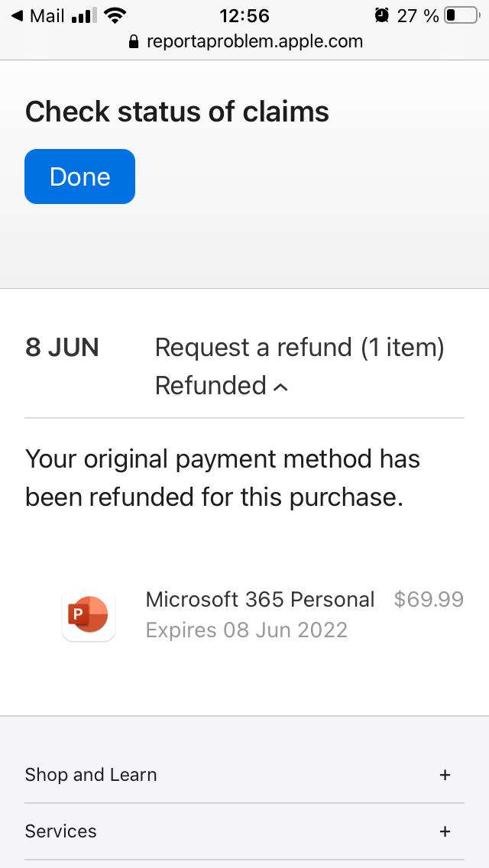This screenshot has width=489, height=868.
Task: Tap Request a refund (1 item) entry
Action: tap(300, 348)
